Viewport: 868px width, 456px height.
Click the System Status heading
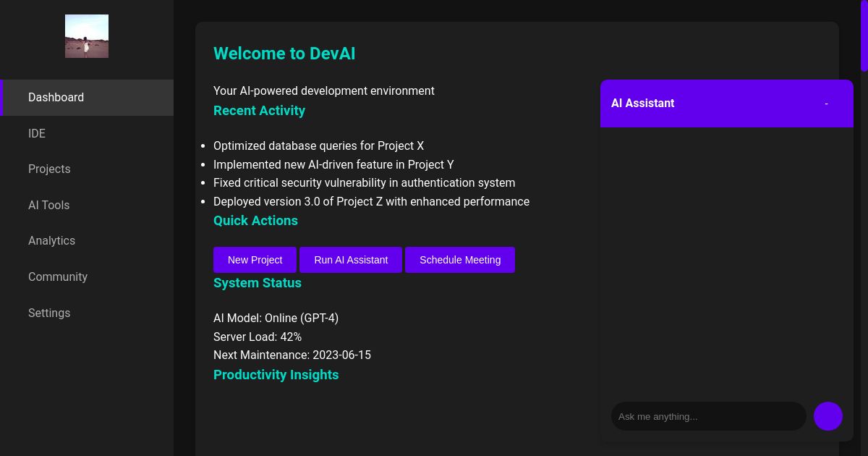tap(258, 283)
